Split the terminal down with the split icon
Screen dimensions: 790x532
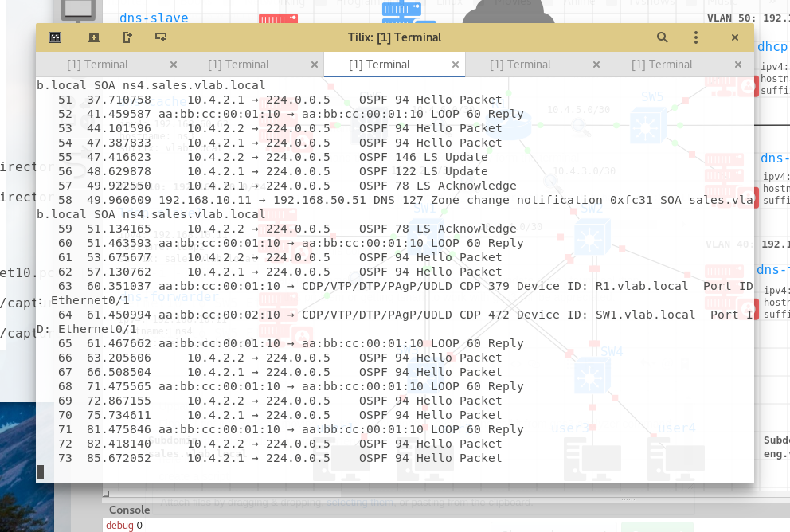[x=162, y=37]
